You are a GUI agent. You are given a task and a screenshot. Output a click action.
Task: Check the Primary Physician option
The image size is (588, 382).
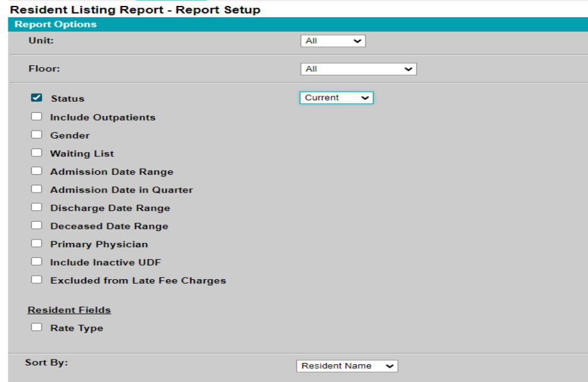point(37,244)
